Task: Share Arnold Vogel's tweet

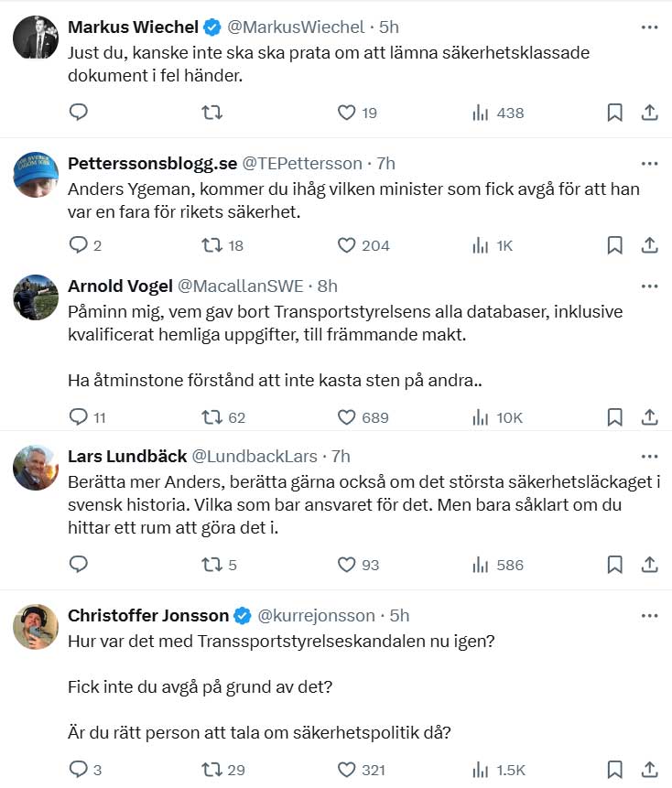Action: 649,417
